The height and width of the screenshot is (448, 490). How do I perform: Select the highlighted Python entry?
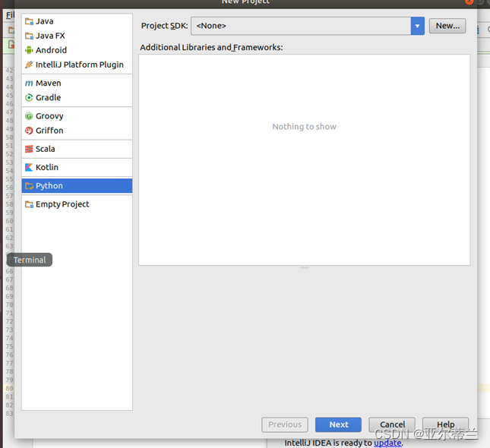(x=77, y=186)
